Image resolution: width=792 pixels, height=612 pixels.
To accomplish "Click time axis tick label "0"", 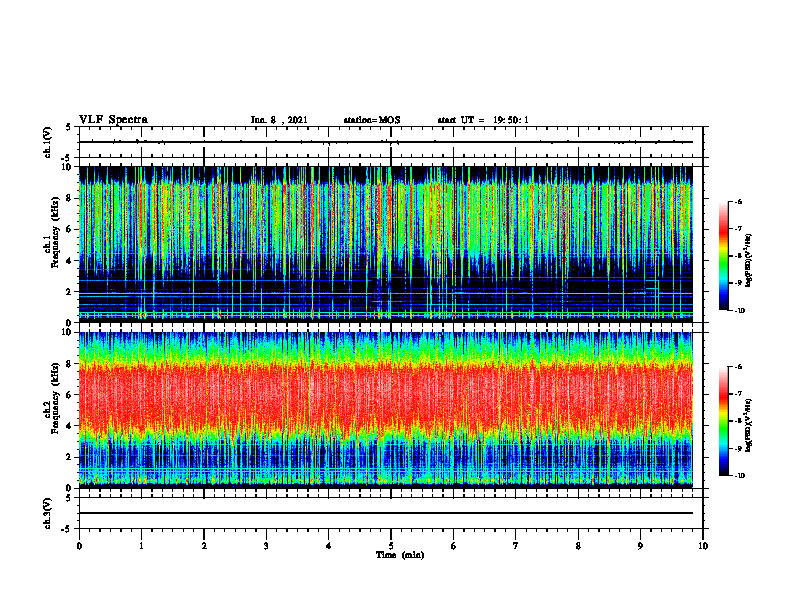I will 79,546.
